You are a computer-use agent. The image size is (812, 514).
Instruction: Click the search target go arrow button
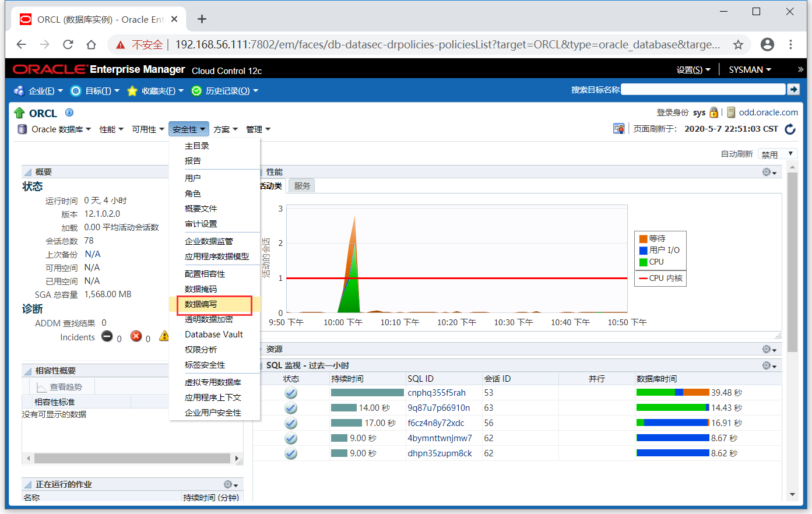pyautogui.click(x=793, y=89)
